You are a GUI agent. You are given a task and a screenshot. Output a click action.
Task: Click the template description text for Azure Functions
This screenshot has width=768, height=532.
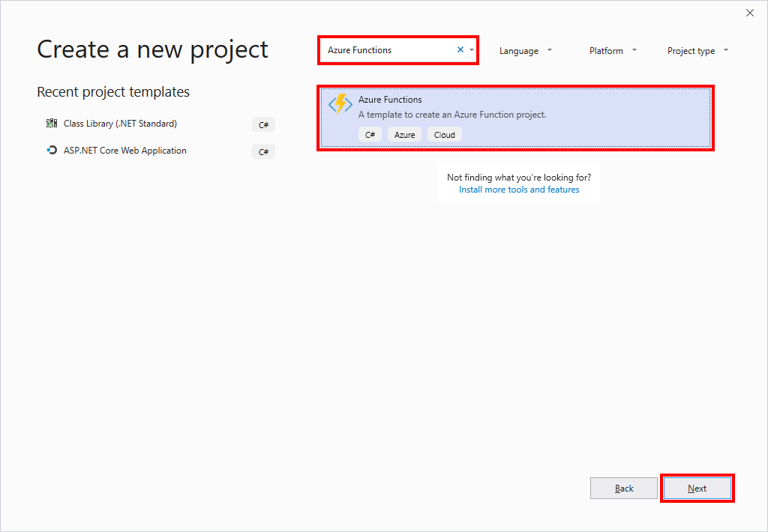click(x=452, y=115)
